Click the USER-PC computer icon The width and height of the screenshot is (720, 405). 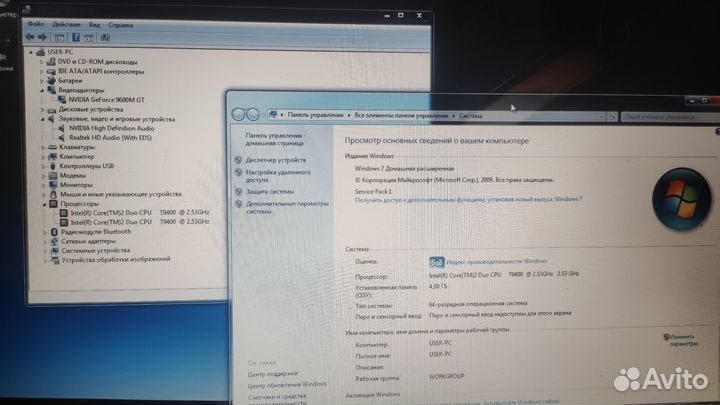coord(40,52)
